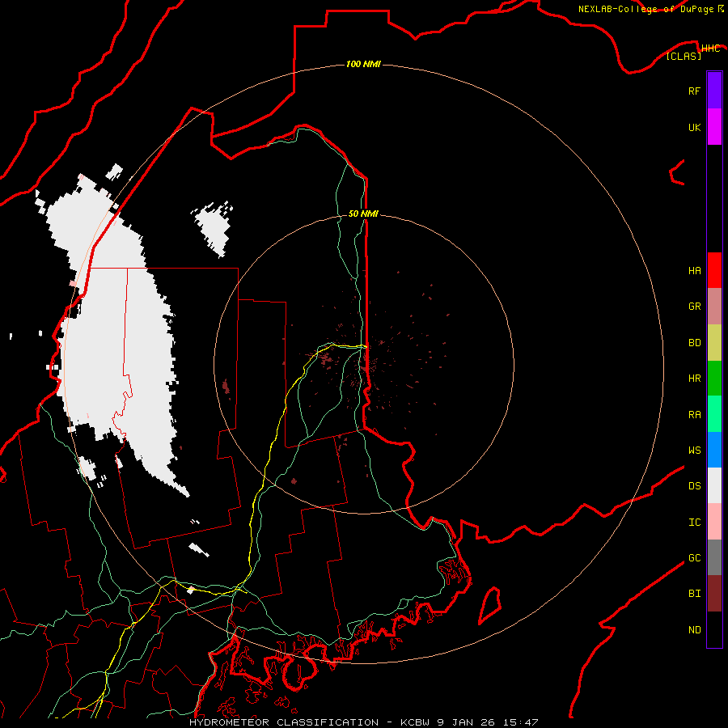The image size is (728, 728).
Task: Click the magenta UK color swatch
Action: 714,127
